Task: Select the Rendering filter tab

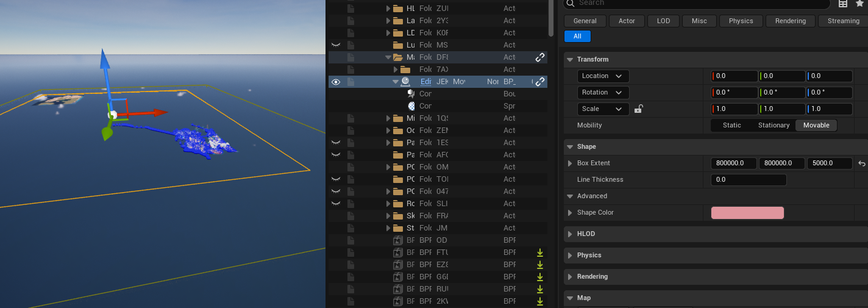Action: (x=791, y=21)
